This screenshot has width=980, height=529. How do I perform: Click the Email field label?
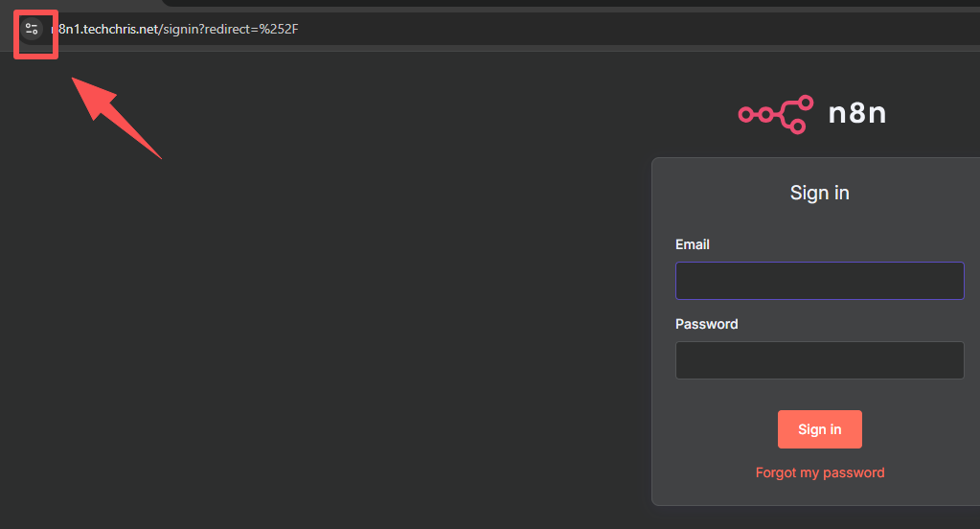click(x=693, y=244)
